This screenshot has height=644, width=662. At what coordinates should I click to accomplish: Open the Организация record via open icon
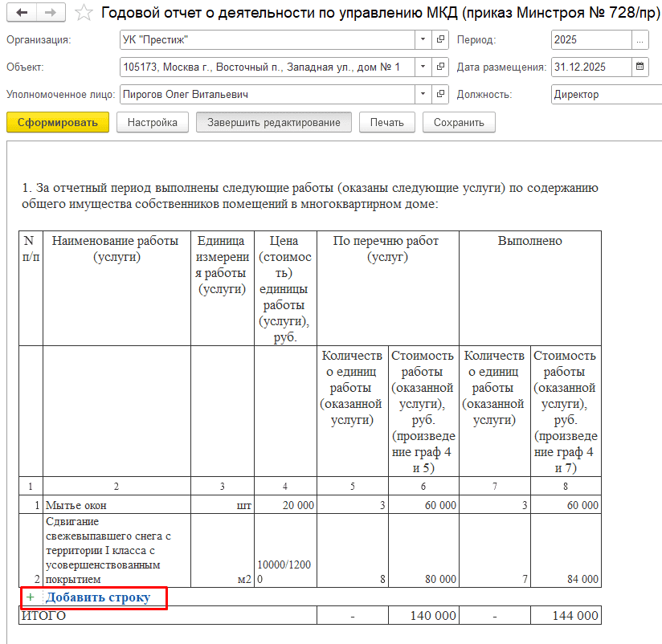pos(441,39)
